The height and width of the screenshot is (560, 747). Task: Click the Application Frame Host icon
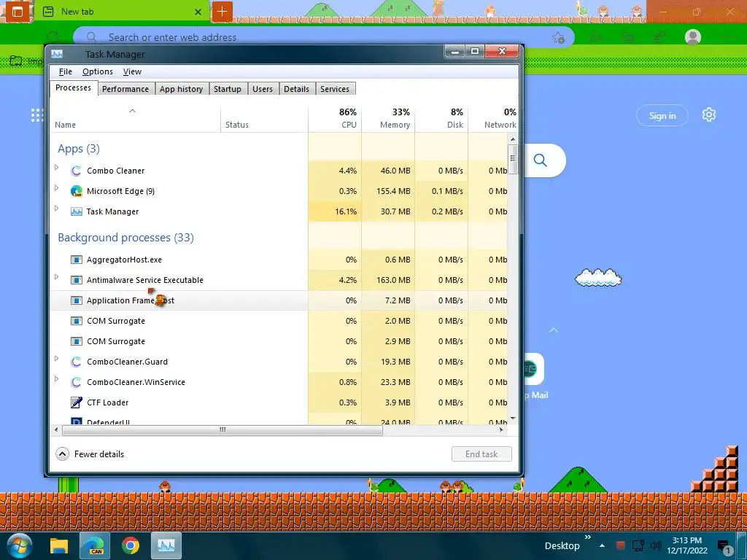[76, 300]
